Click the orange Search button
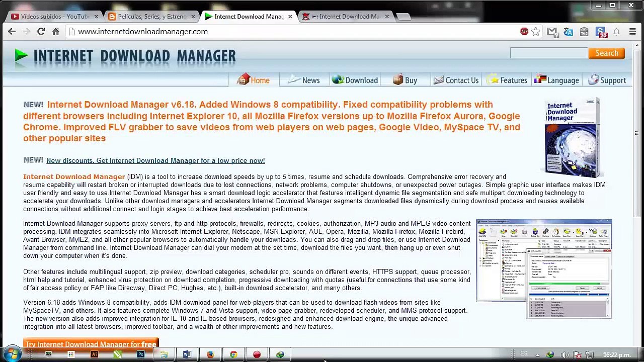This screenshot has height=362, width=644. [x=607, y=53]
